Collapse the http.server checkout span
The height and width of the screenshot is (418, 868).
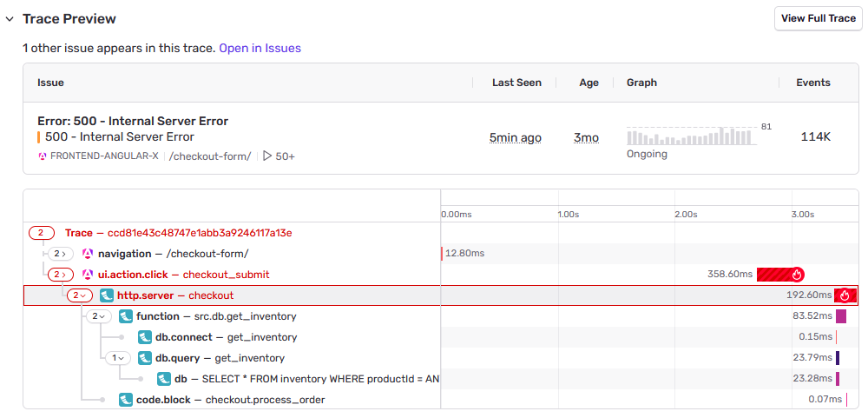coord(80,295)
